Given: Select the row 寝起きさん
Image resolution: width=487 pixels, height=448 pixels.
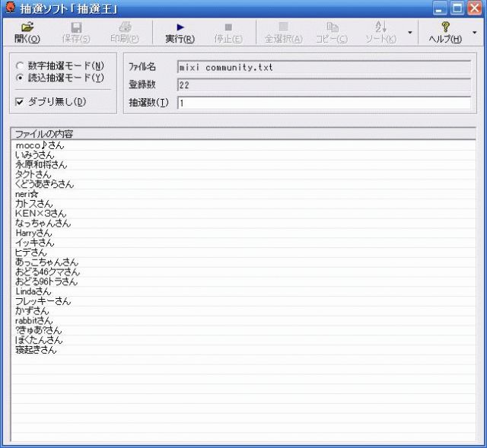Looking at the screenshot, I should tap(243, 350).
